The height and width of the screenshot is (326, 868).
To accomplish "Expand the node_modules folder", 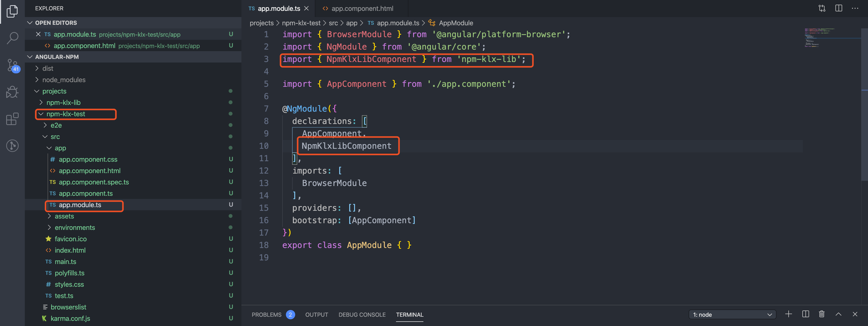I will (64, 80).
